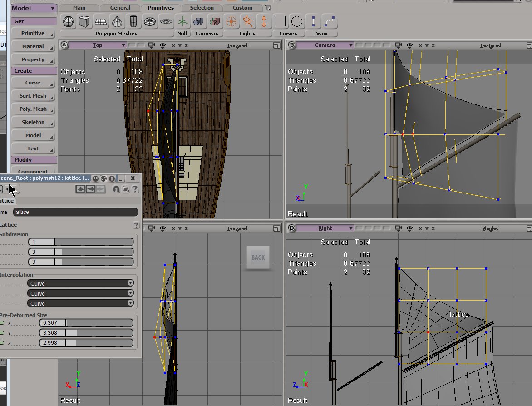Click the lattice name input field
Viewport: 532px width, 406px height.
coord(75,212)
